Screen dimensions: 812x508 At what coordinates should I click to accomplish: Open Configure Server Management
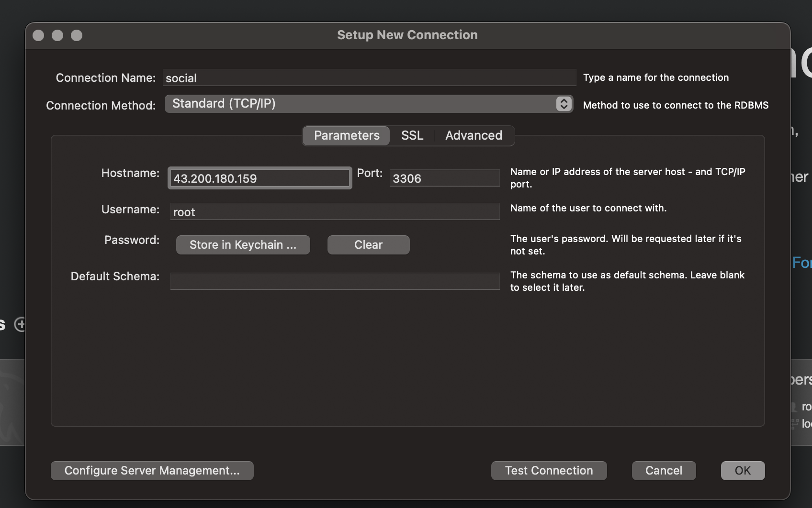pos(152,471)
